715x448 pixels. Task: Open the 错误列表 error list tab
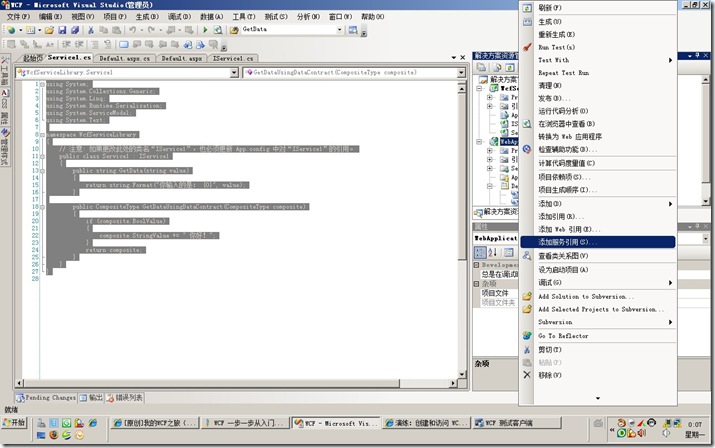pyautogui.click(x=124, y=398)
